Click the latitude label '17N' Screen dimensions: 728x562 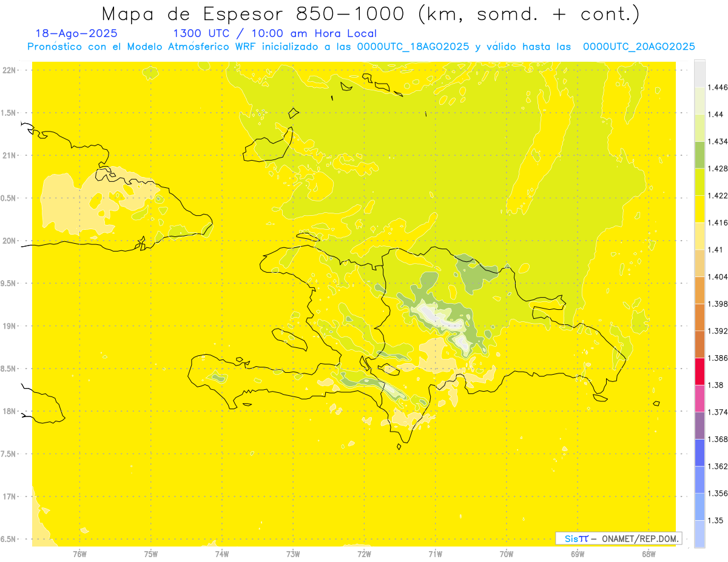click(x=9, y=497)
